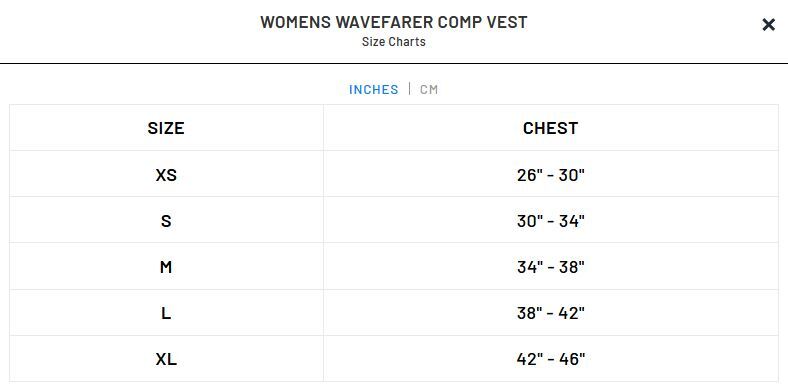This screenshot has width=788, height=387.
Task: Click the Womens Wavefarer Comp Vest title
Action: click(393, 22)
